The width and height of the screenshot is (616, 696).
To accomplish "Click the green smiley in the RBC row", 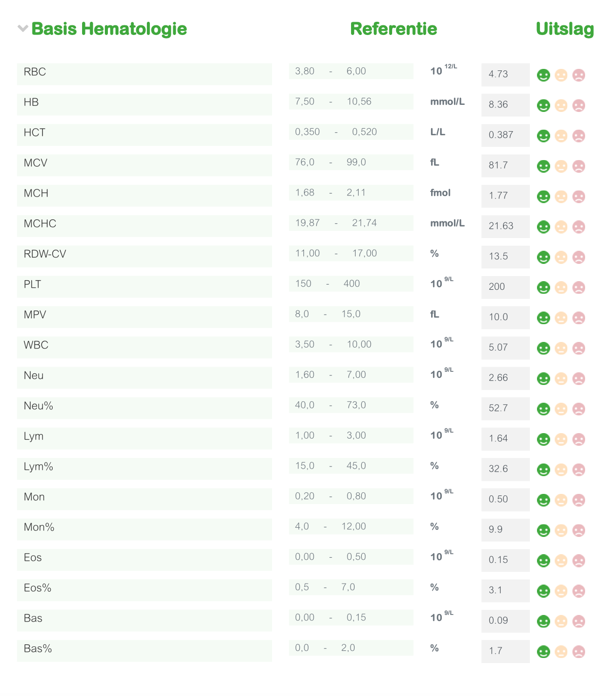I will coord(544,75).
